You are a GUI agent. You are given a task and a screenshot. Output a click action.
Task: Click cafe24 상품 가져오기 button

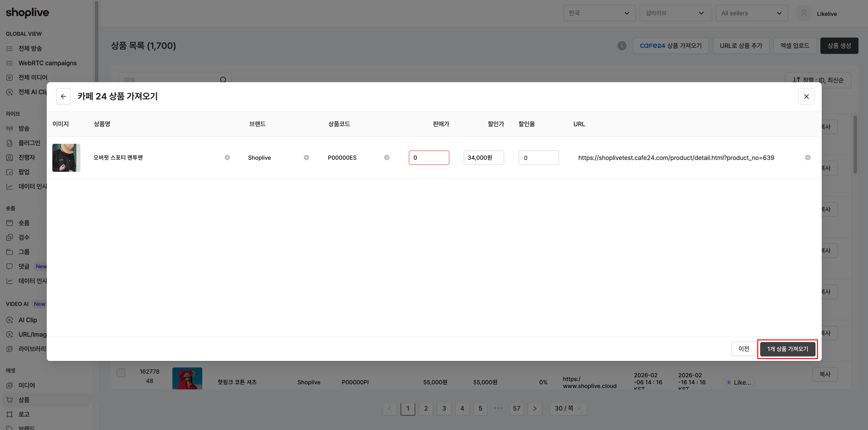tap(671, 46)
